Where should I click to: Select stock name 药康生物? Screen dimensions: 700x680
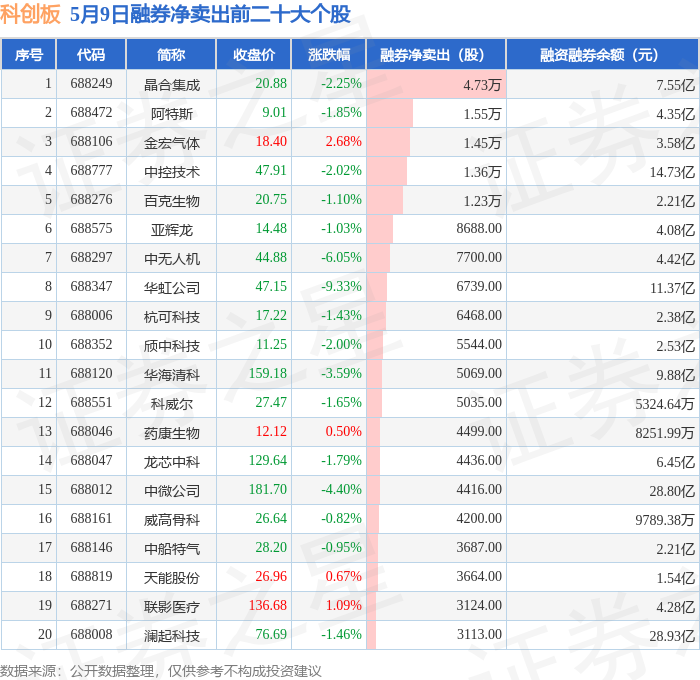point(171,433)
